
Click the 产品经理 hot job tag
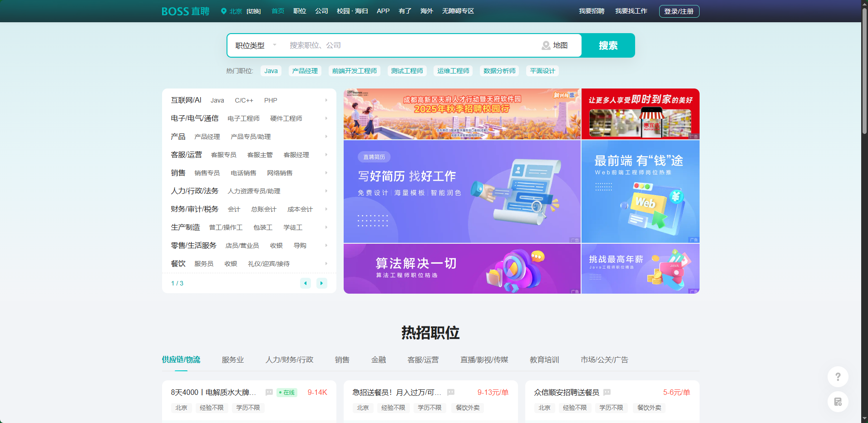[305, 71]
